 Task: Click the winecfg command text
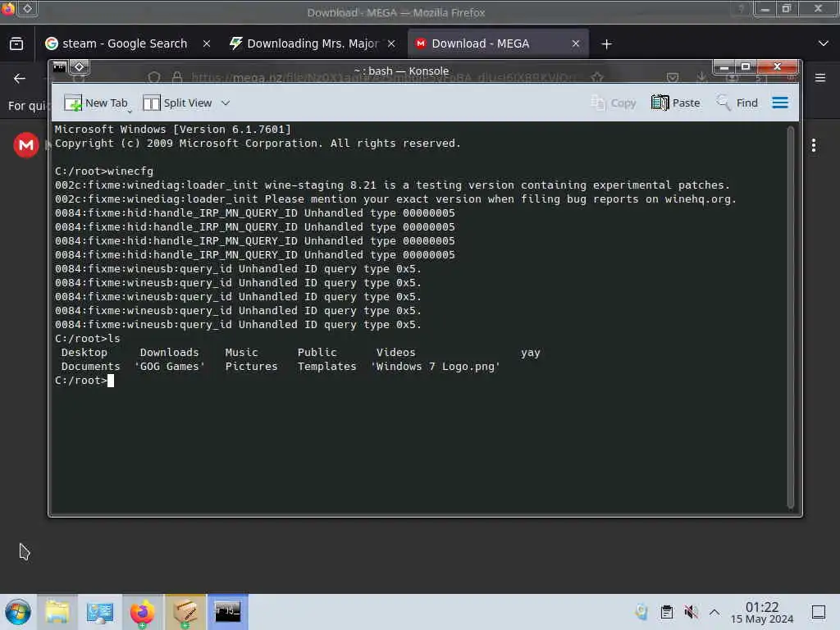coord(130,171)
